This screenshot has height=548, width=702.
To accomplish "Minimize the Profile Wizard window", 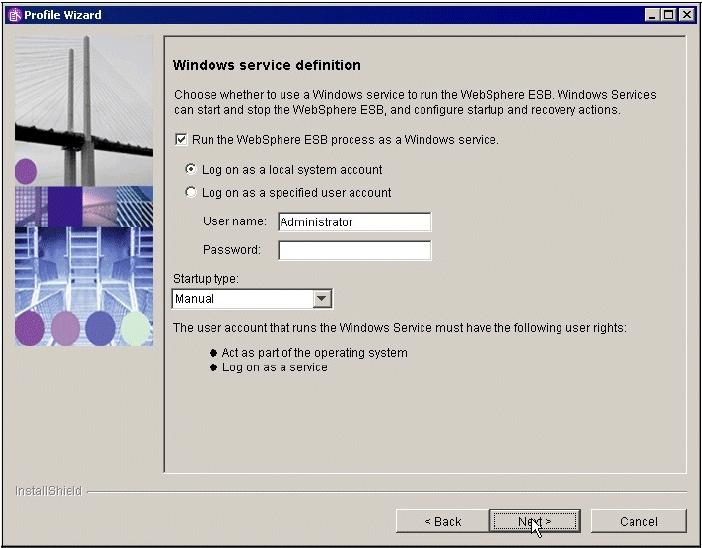I will click(x=652, y=15).
